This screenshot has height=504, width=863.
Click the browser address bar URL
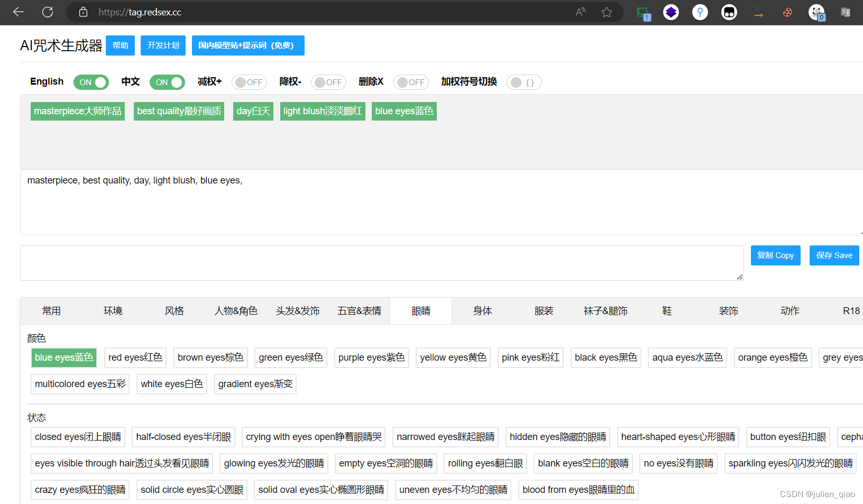(140, 12)
